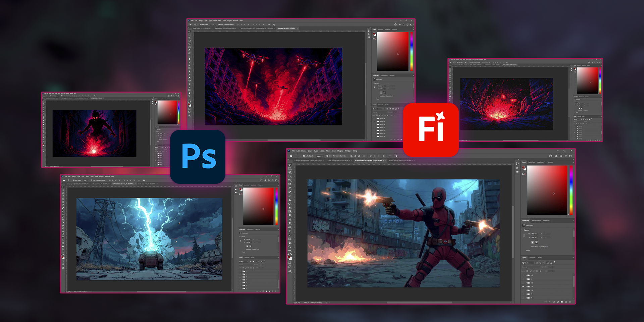
Task: Select the Clone Stamp tool in large window
Action: (x=290, y=200)
